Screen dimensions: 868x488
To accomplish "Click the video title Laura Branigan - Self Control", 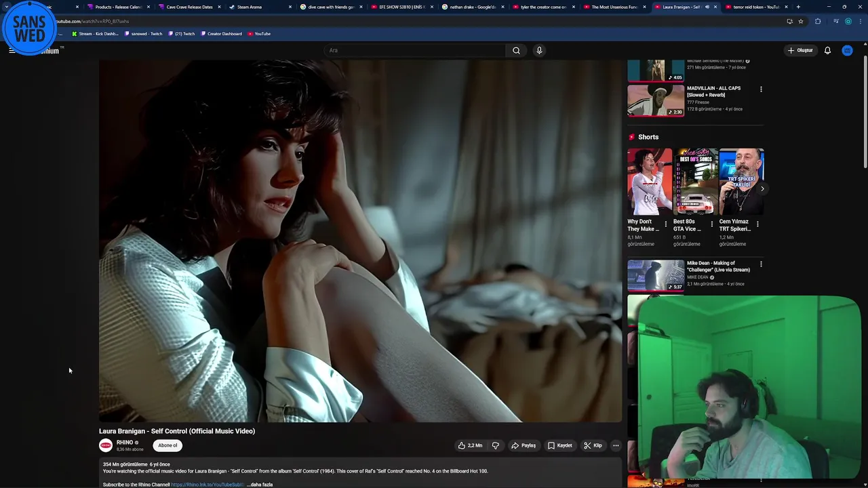I will (x=177, y=431).
